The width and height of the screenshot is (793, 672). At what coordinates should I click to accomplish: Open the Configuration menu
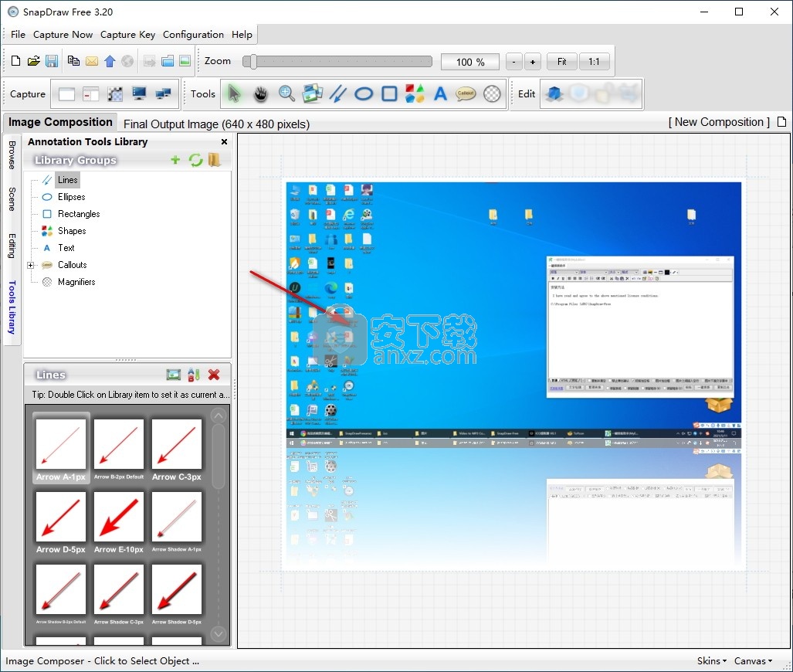(193, 35)
